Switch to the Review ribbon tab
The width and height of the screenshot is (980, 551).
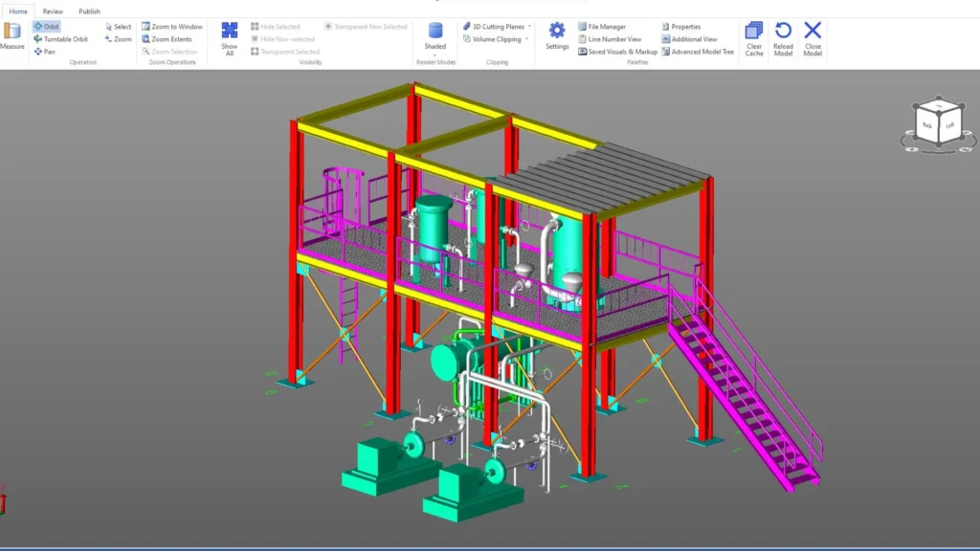click(x=53, y=11)
